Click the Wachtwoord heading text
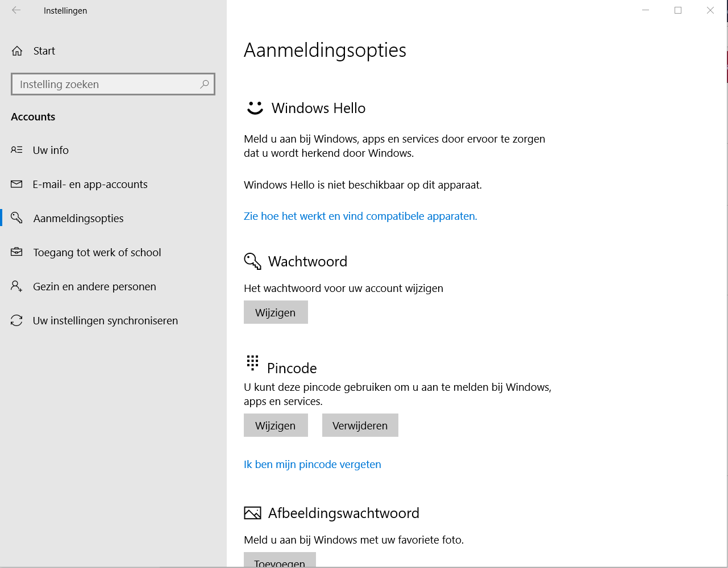This screenshot has height=568, width=728. (307, 261)
